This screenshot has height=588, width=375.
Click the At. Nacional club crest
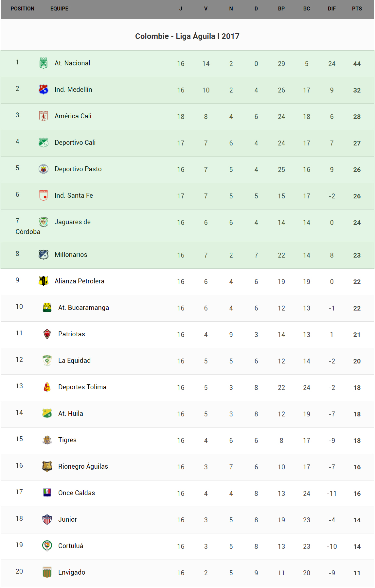(44, 63)
